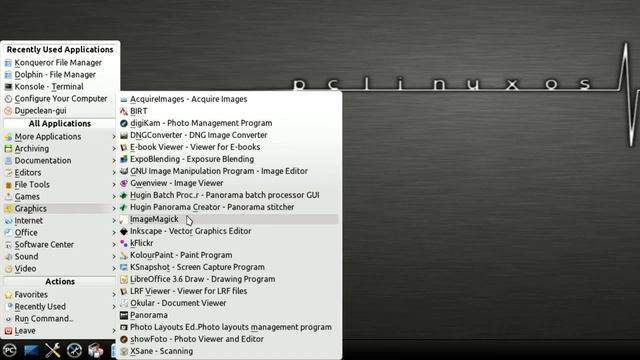Select "XSane - Scanning" entry

[229, 351]
